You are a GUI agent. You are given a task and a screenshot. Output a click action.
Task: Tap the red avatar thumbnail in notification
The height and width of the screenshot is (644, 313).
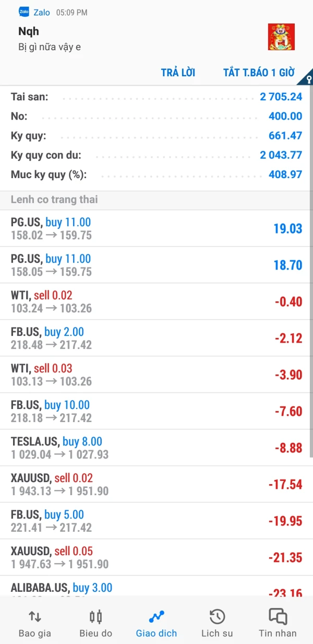point(281,37)
